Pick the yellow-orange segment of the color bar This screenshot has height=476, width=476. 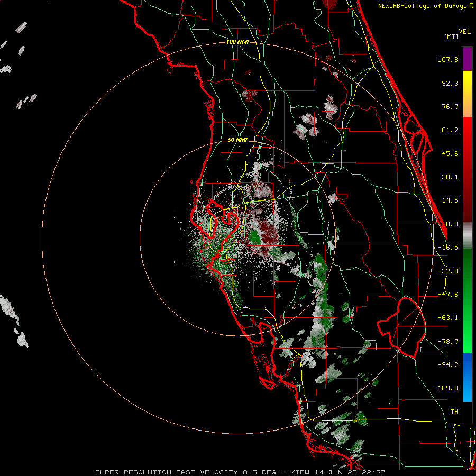(467, 94)
